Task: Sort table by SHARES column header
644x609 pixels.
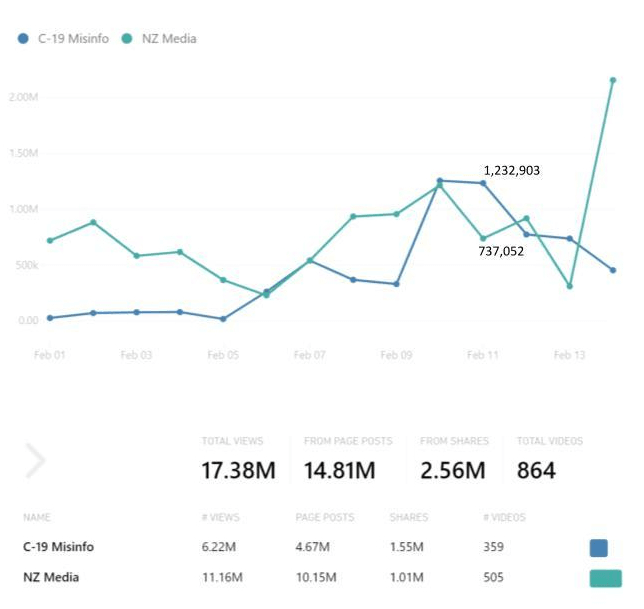Action: pos(408,518)
